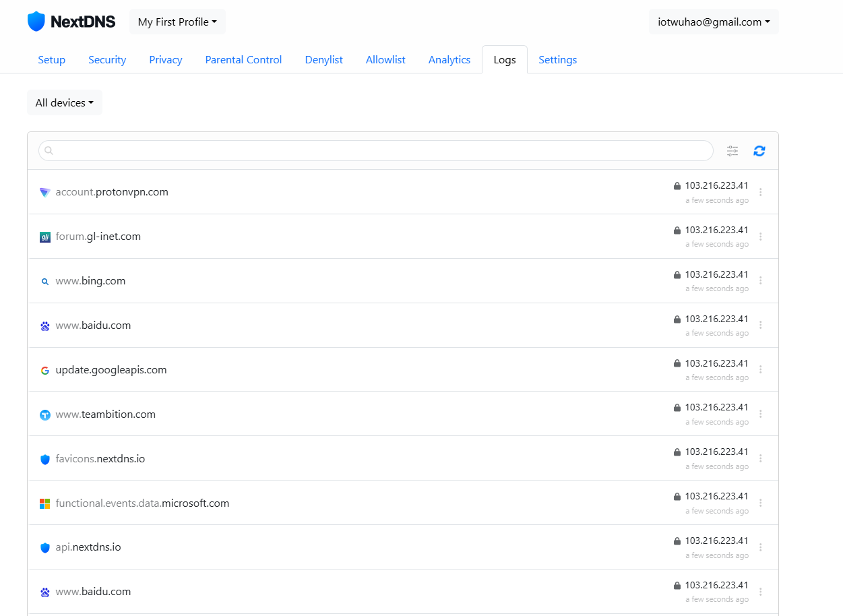The image size is (843, 616).
Task: Open three-dot menu for api.nextdns.io
Action: (x=761, y=547)
